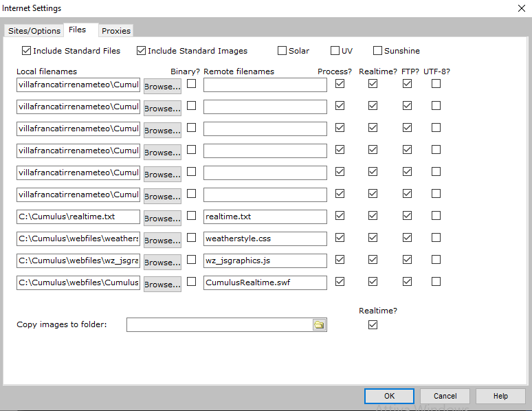Screen dimensions: 532x411
Task: Click Browse in the first file row
Action: (x=162, y=86)
